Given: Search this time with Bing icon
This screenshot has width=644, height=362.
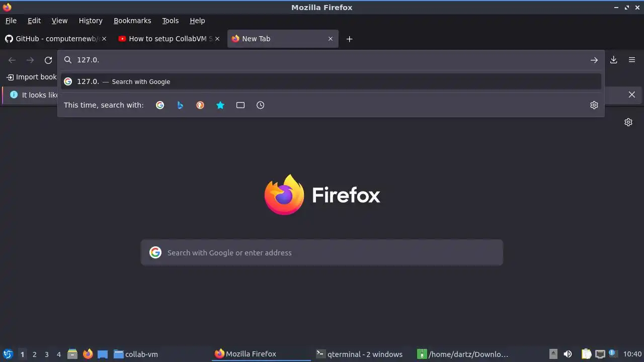Looking at the screenshot, I should (x=180, y=105).
